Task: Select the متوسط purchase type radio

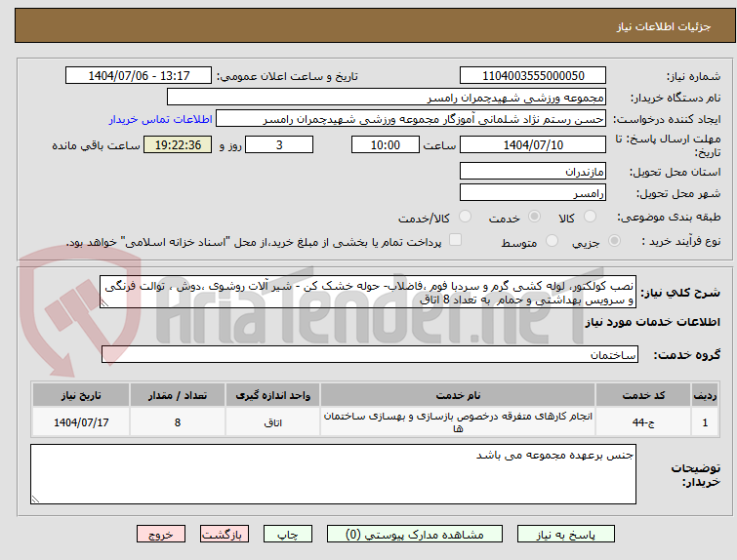Action: tap(552, 241)
